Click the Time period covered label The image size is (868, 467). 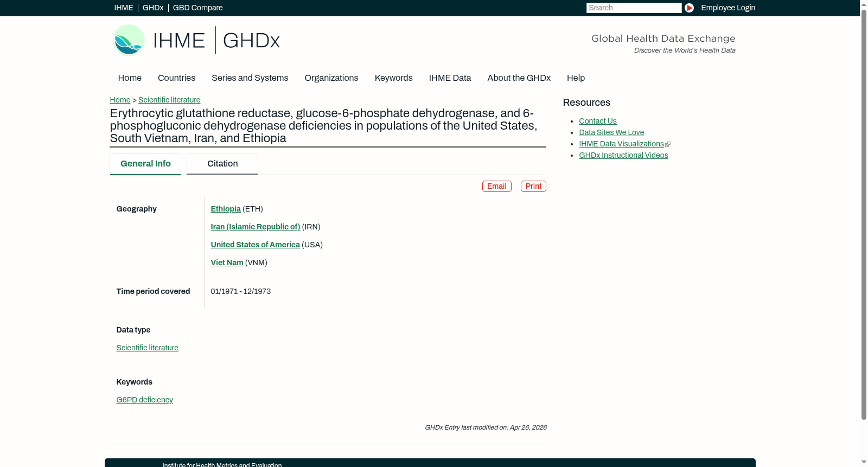[154, 291]
